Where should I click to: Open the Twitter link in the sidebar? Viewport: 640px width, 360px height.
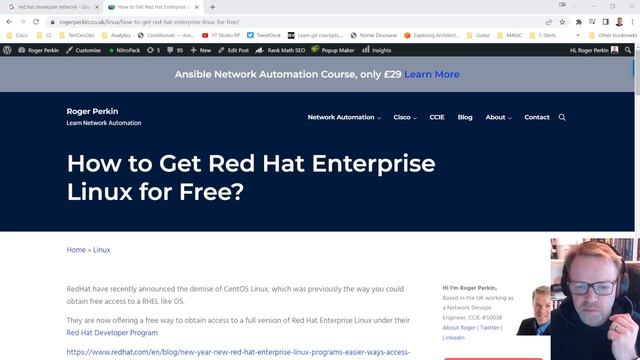click(490, 328)
